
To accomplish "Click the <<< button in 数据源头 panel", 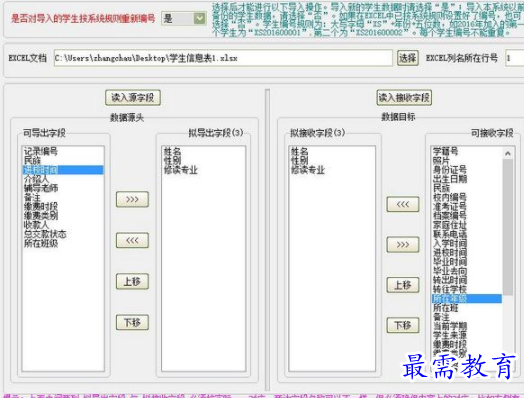I will point(132,240).
